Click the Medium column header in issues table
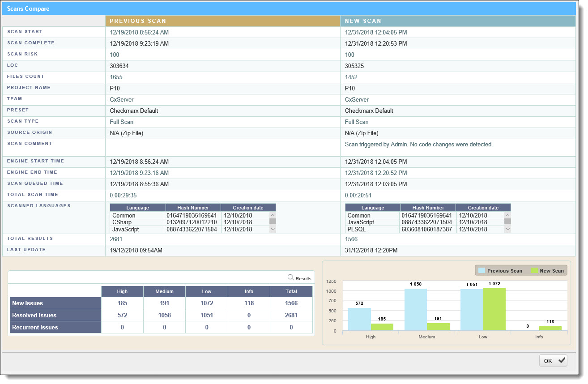This screenshot has width=588, height=384. coord(164,291)
